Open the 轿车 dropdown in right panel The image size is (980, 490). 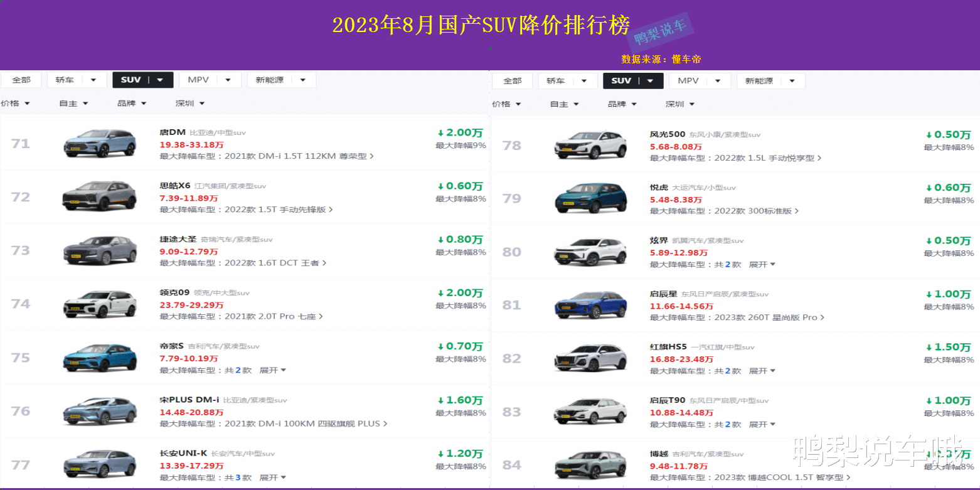point(568,80)
